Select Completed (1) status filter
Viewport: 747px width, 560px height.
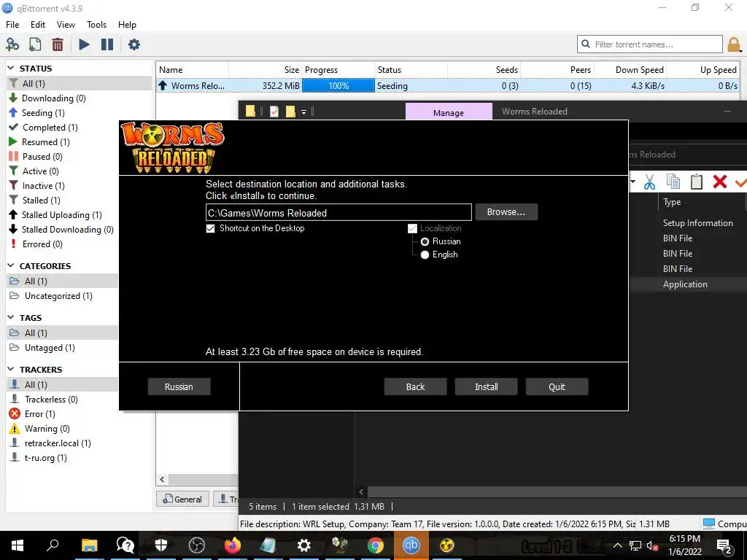click(x=50, y=127)
